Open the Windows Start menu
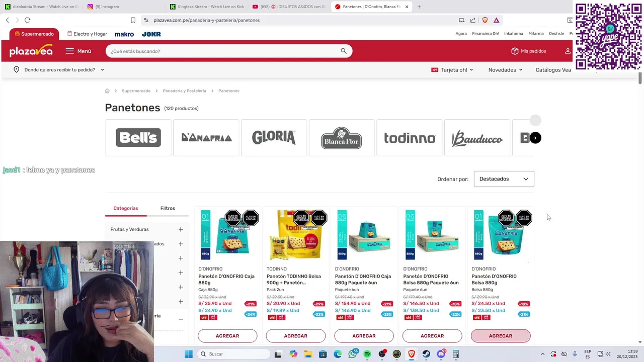The width and height of the screenshot is (644, 362). click(189, 354)
